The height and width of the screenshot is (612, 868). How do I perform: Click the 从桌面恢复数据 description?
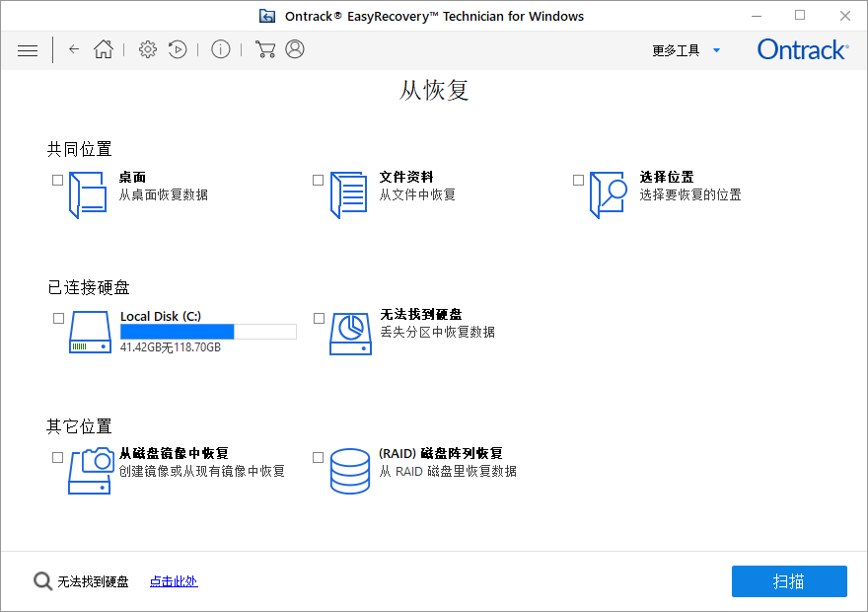(164, 195)
